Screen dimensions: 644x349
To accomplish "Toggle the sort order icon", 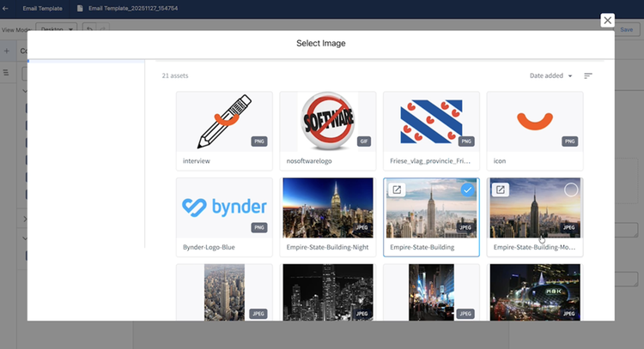I will pyautogui.click(x=587, y=75).
